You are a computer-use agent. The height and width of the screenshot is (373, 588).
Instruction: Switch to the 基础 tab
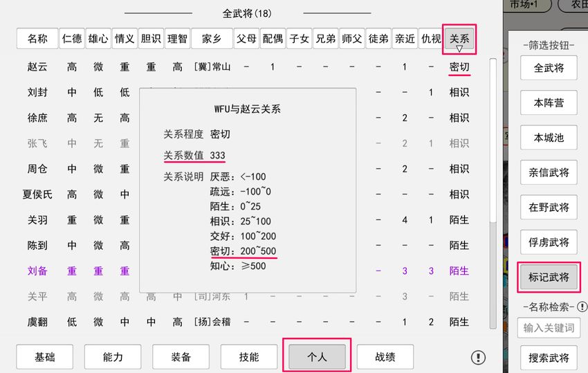(44, 357)
